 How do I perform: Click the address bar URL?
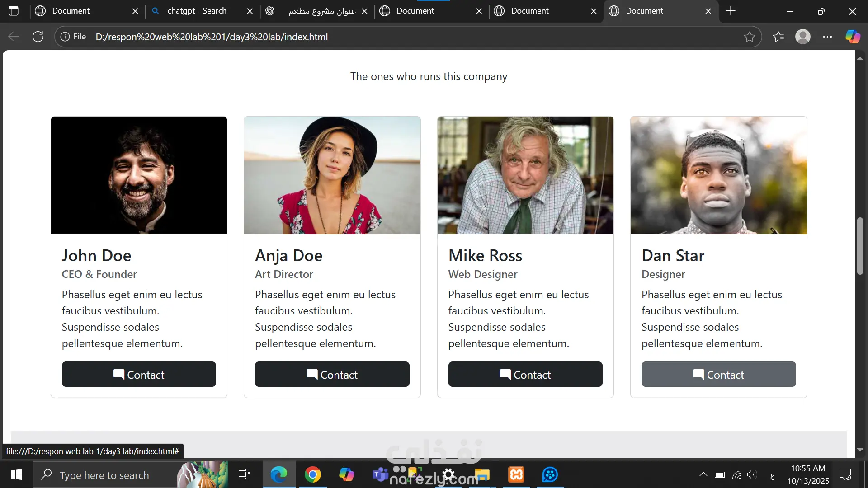point(212,37)
